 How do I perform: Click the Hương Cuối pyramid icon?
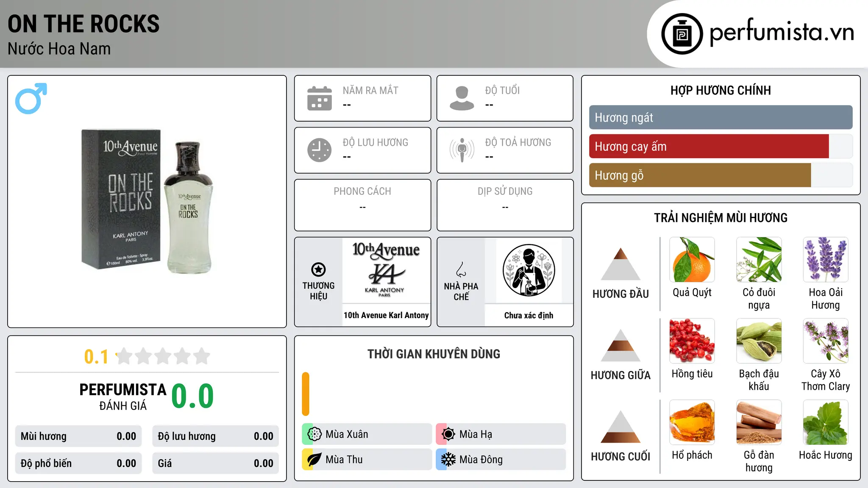(620, 427)
